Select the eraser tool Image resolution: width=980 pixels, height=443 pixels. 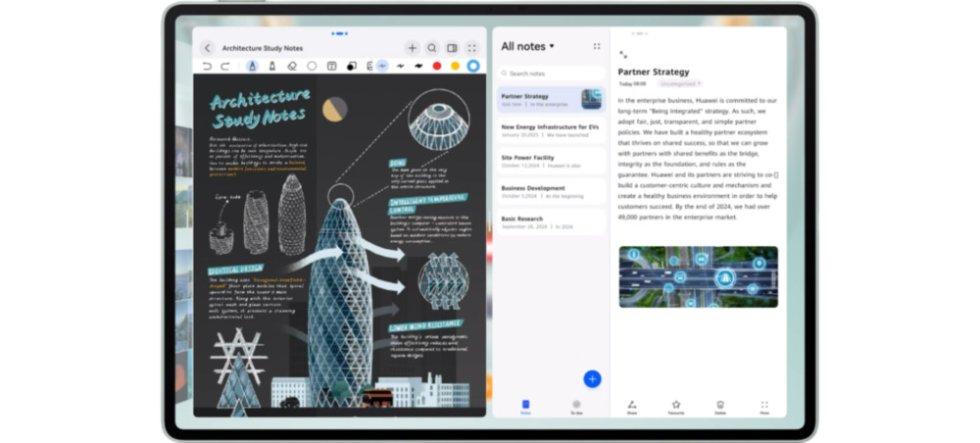tap(292, 66)
